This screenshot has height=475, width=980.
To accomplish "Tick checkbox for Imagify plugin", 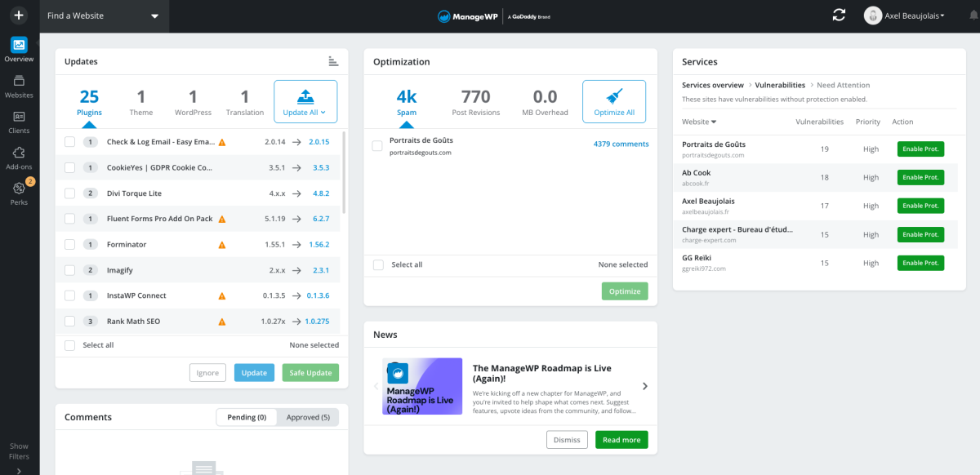I will [70, 270].
